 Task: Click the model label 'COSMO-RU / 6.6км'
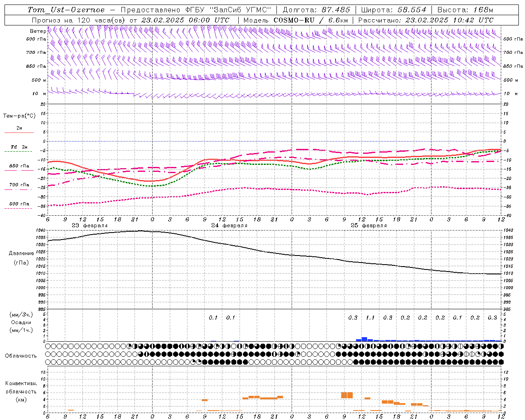click(311, 20)
